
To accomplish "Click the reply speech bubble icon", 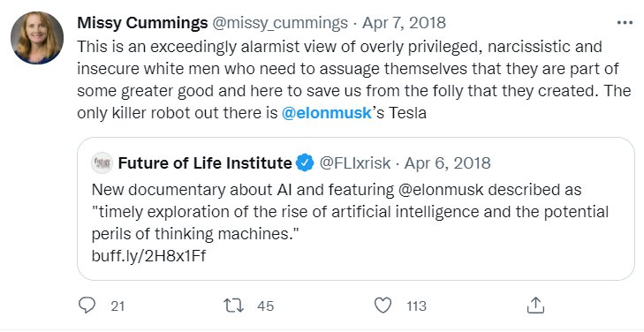I will tap(87, 306).
